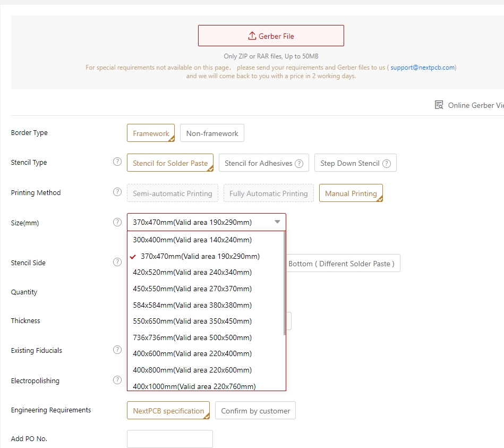Select Confirm by customer engineering requirement

point(255,411)
